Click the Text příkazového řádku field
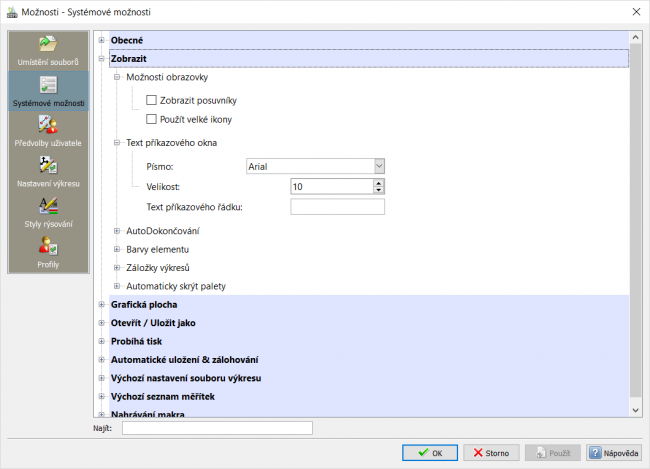Image resolution: width=650 pixels, height=469 pixels. click(337, 207)
